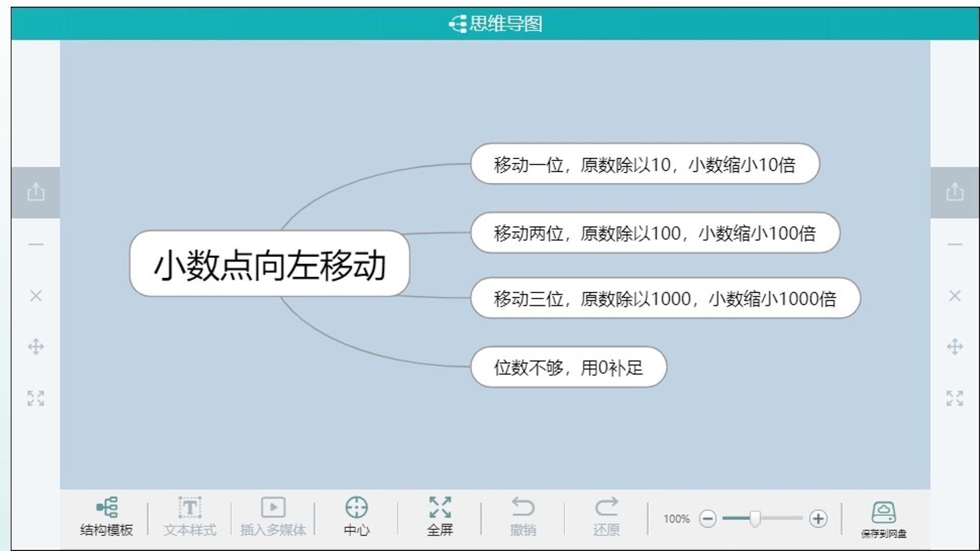Click the right sidebar X close icon
This screenshot has width=980, height=551.
point(954,296)
